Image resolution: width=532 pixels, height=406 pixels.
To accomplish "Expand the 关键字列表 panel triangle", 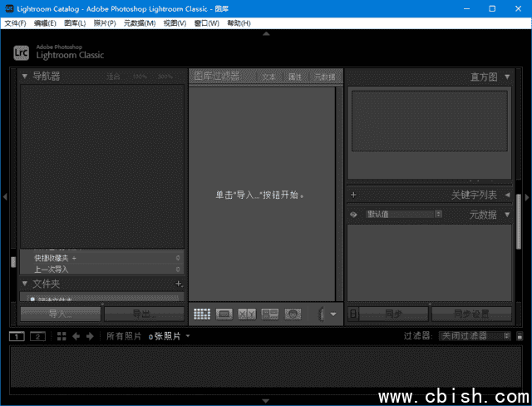I will click(x=507, y=195).
